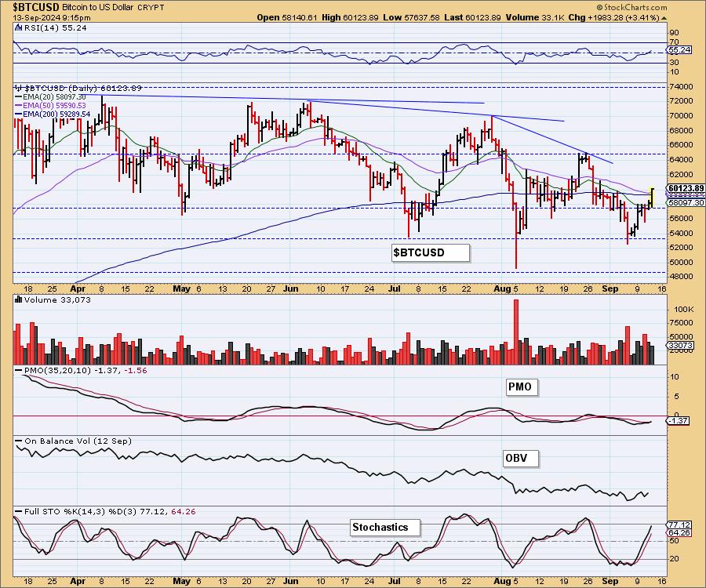Click the 64.26 stochastic %D value tag

[x=679, y=532]
